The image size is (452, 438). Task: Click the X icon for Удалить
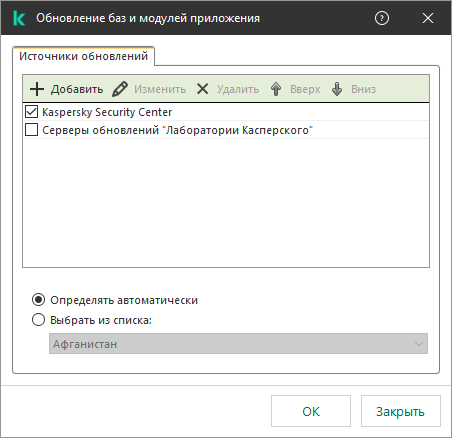[x=202, y=89]
